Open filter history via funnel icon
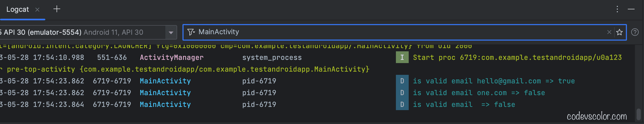This screenshot has width=644, height=124. click(x=191, y=32)
